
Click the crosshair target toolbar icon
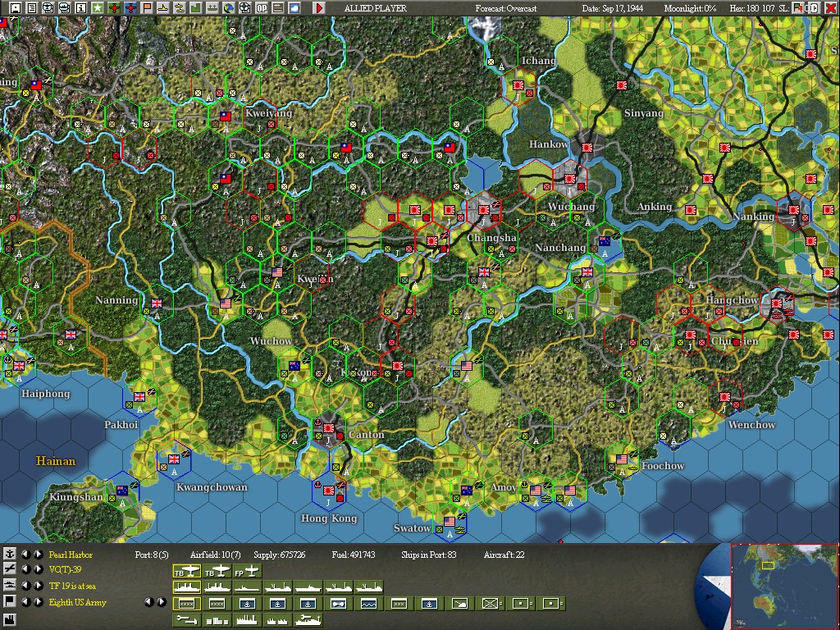[x=244, y=8]
